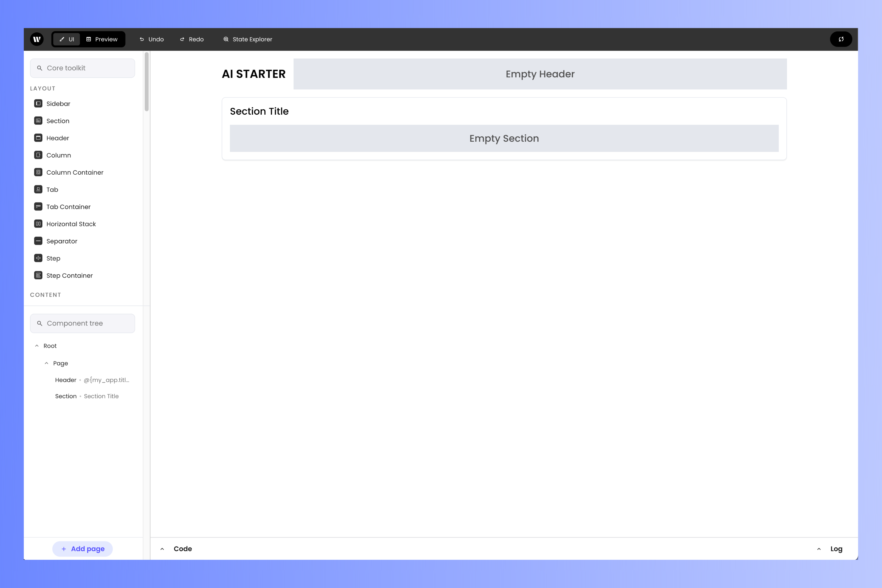
Task: Select the Section component icon in toolkit
Action: (38, 121)
